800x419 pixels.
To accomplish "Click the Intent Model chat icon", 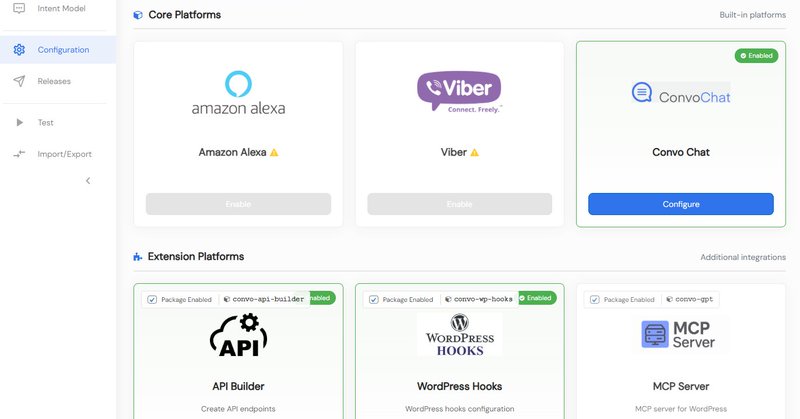I will (19, 8).
